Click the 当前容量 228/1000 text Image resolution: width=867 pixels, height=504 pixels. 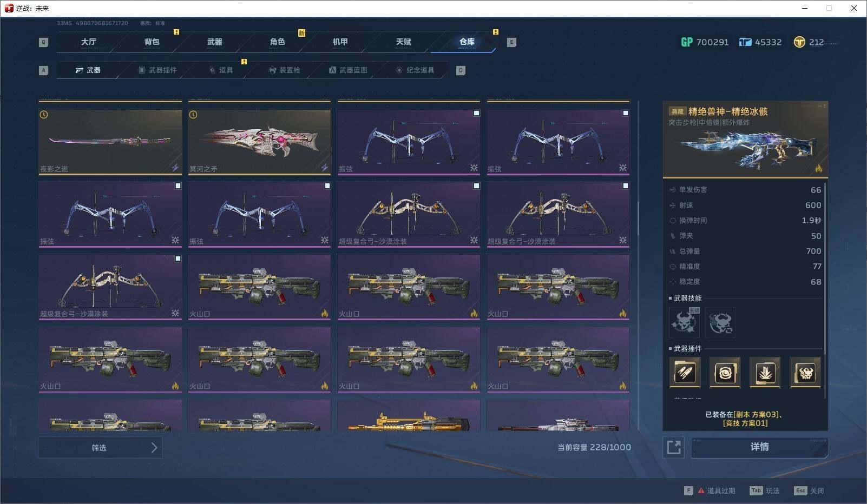594,448
